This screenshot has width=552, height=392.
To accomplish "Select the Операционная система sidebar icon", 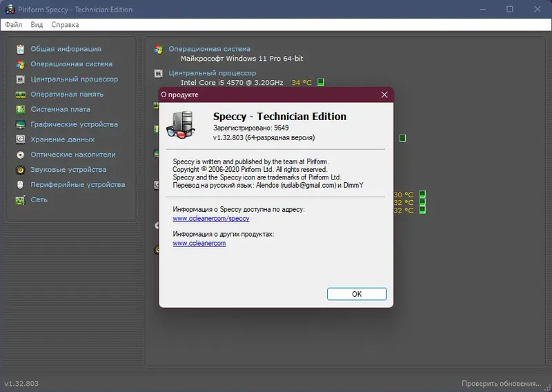I will coord(21,64).
